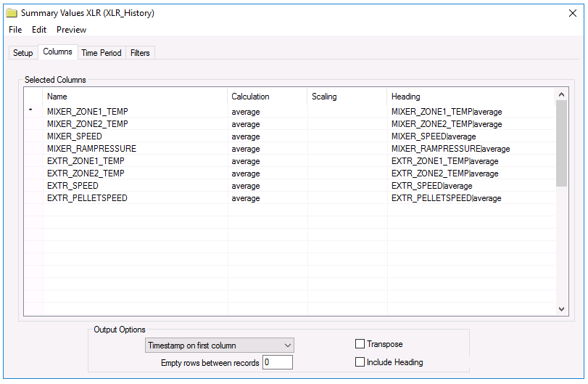This screenshot has width=588, height=384.
Task: Open the Filters tab
Action: tap(140, 53)
